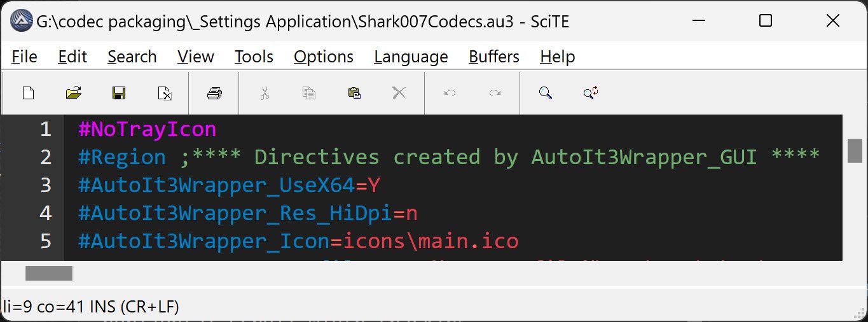Image resolution: width=868 pixels, height=322 pixels.
Task: Click the Delete X toolbar icon
Action: pyautogui.click(x=399, y=94)
